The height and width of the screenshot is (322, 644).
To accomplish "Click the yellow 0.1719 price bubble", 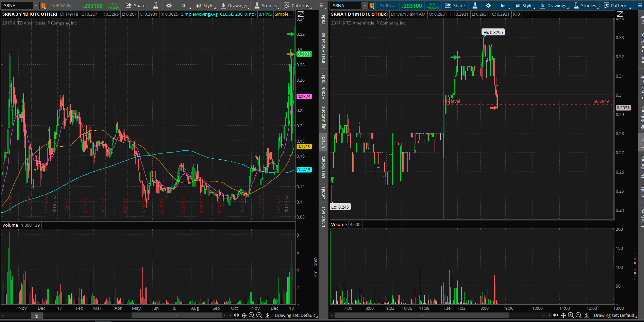I will [304, 146].
